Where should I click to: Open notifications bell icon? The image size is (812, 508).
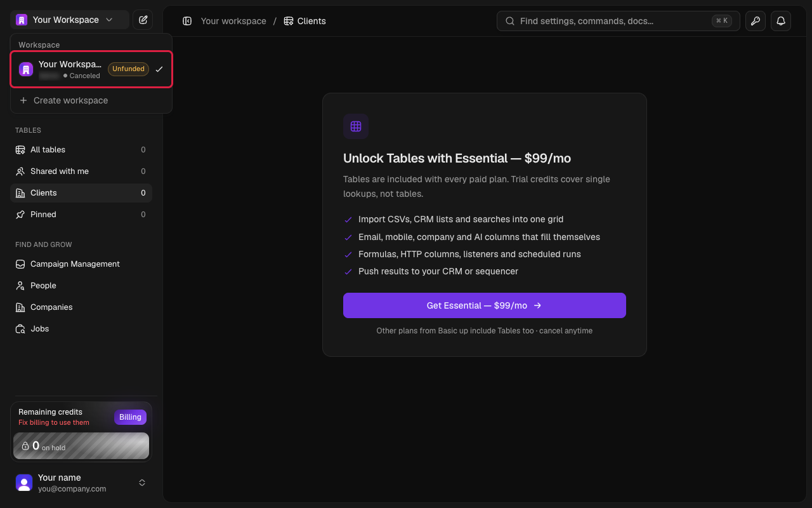(x=781, y=21)
